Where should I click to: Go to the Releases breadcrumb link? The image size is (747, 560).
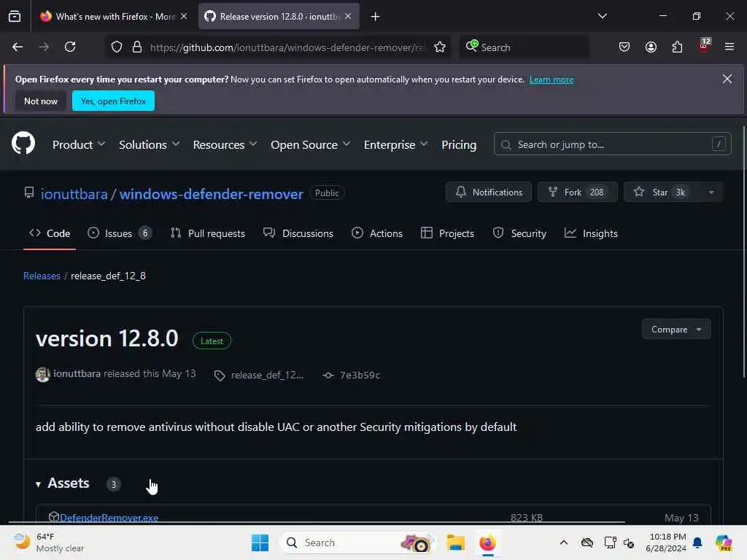42,276
